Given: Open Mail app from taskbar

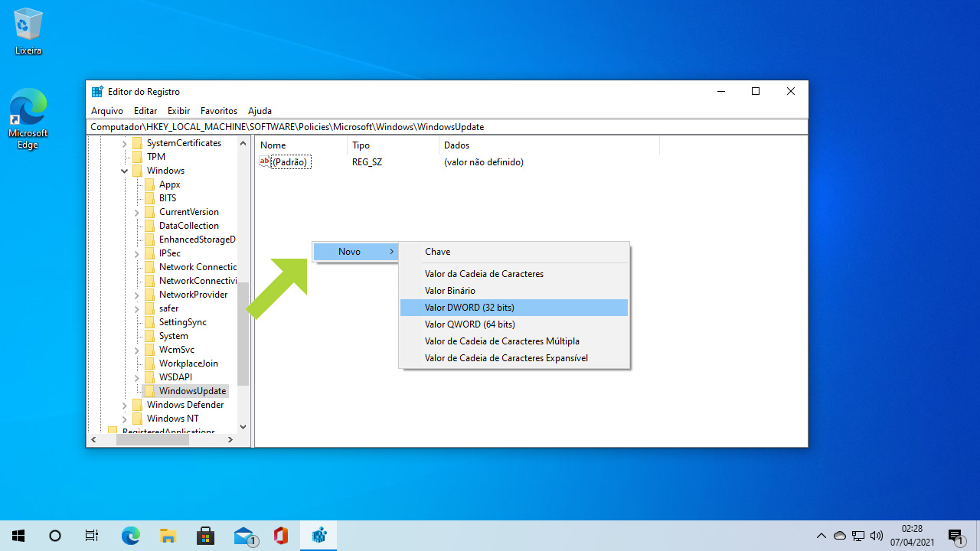Looking at the screenshot, I should tap(244, 536).
